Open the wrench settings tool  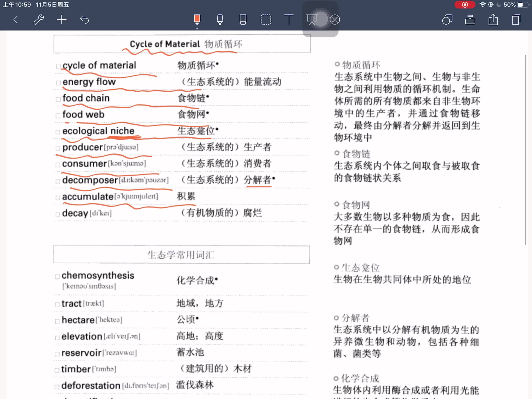[38, 20]
